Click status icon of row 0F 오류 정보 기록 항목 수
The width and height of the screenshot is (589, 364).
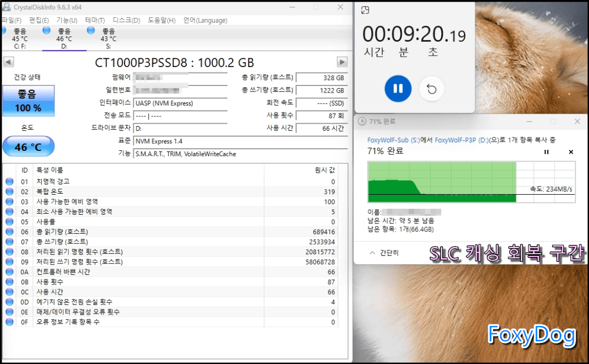click(10, 322)
